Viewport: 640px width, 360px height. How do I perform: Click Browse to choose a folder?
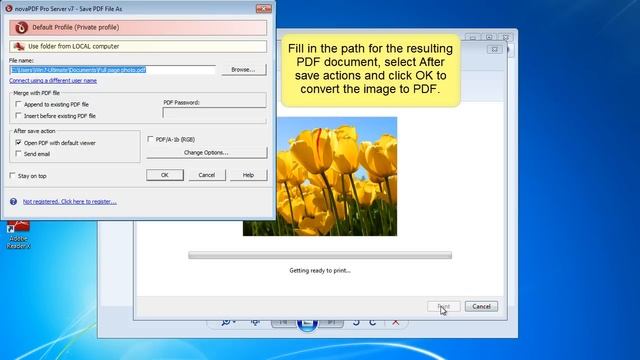coord(243,70)
